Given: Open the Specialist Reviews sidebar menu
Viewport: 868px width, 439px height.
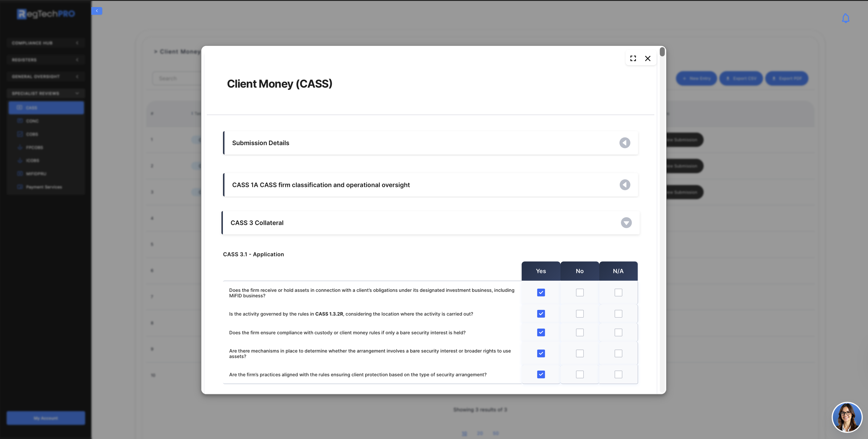Looking at the screenshot, I should pos(45,93).
